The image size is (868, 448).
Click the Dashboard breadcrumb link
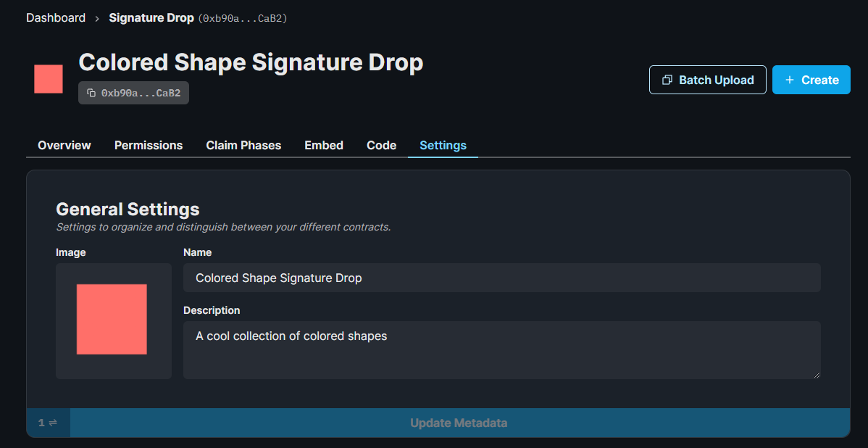(56, 17)
